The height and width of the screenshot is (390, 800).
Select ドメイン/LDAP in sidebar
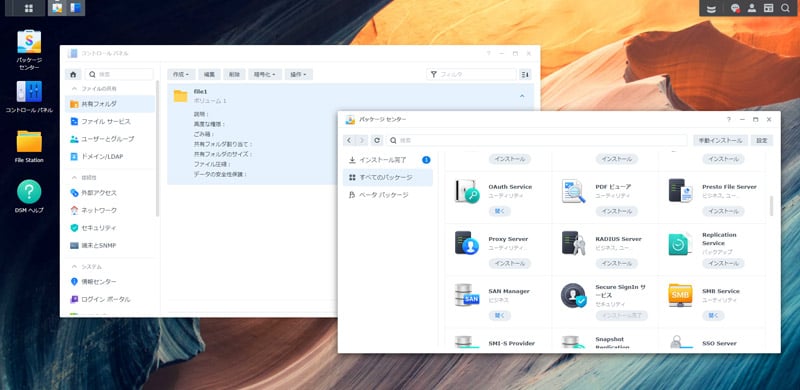[110, 156]
